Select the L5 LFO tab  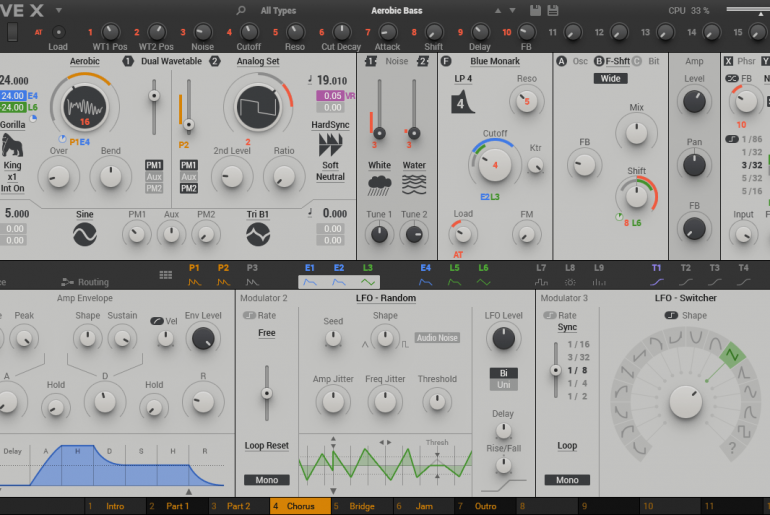(x=455, y=275)
